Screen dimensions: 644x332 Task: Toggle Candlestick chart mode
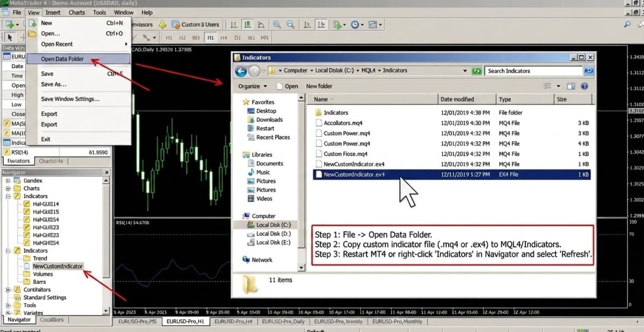tap(247, 24)
